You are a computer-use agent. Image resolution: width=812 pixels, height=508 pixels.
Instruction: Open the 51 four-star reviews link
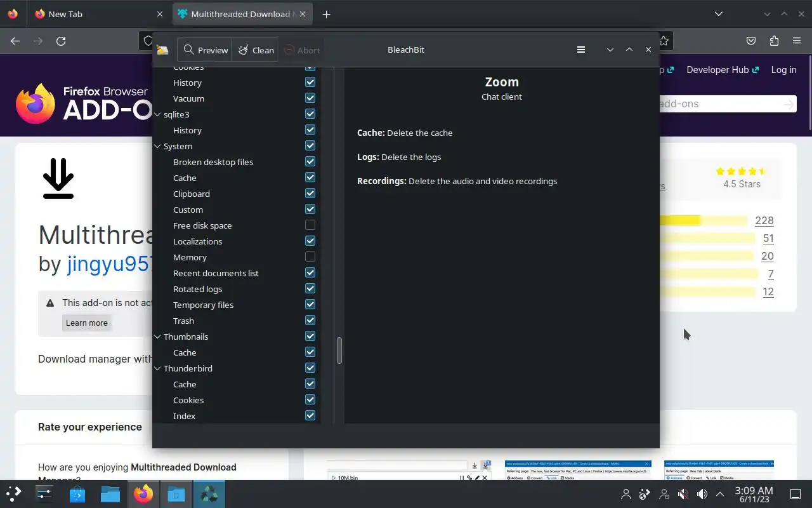768,238
